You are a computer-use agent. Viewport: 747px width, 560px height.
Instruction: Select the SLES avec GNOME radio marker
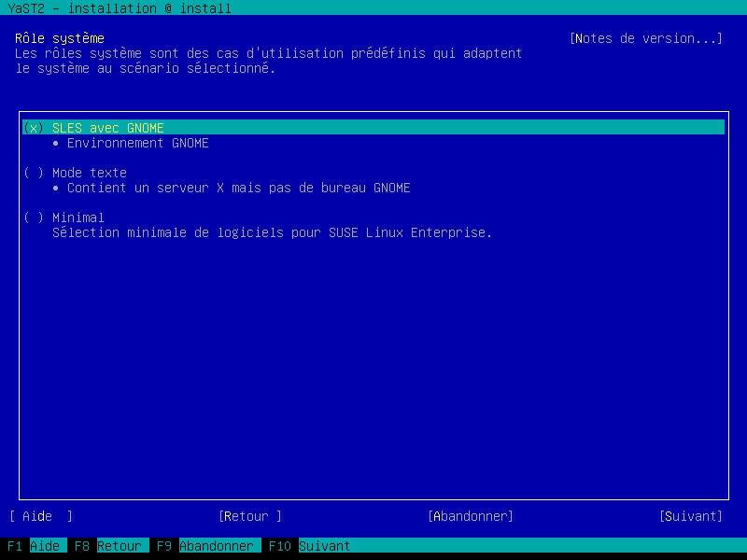pyautogui.click(x=34, y=128)
